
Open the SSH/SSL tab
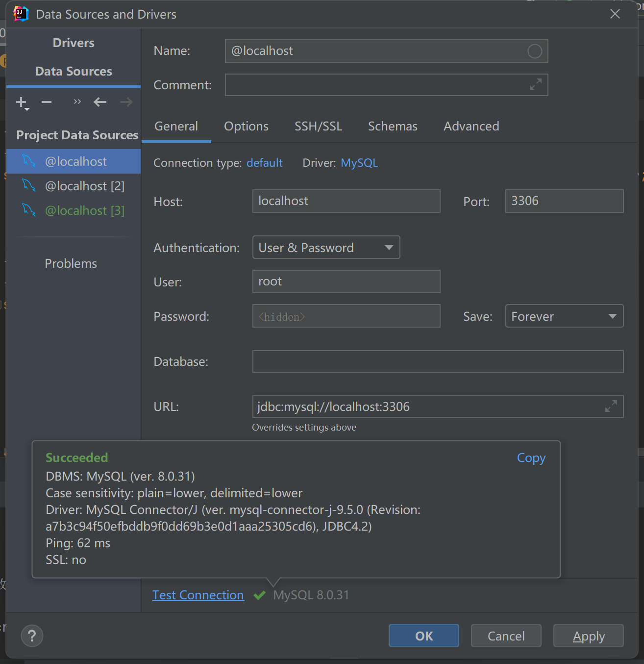(x=318, y=127)
